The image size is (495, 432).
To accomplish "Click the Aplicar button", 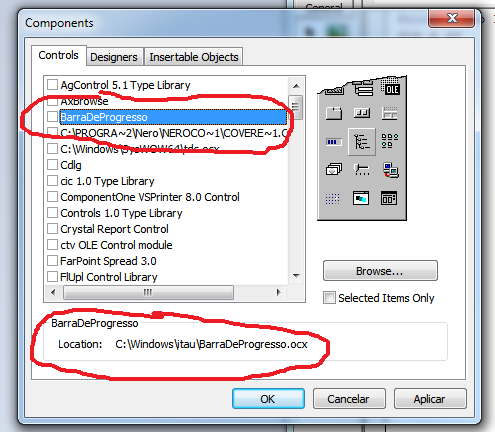I will [430, 399].
